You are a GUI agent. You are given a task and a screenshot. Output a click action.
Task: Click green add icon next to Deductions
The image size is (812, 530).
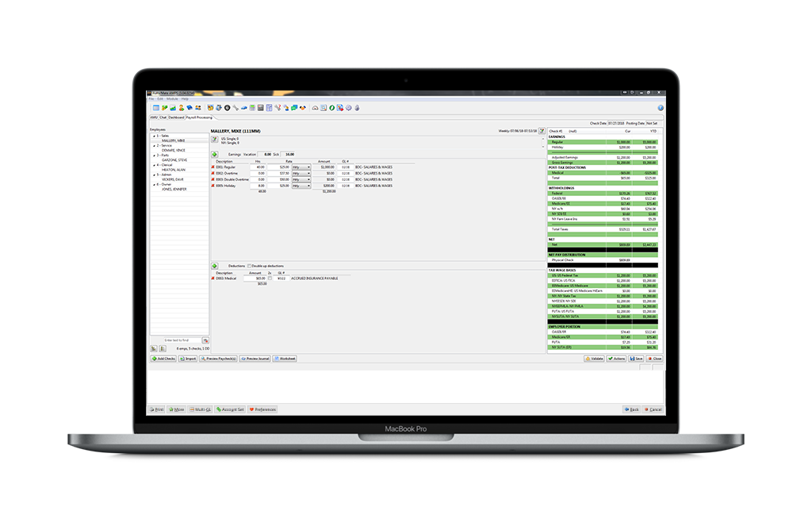pyautogui.click(x=215, y=266)
